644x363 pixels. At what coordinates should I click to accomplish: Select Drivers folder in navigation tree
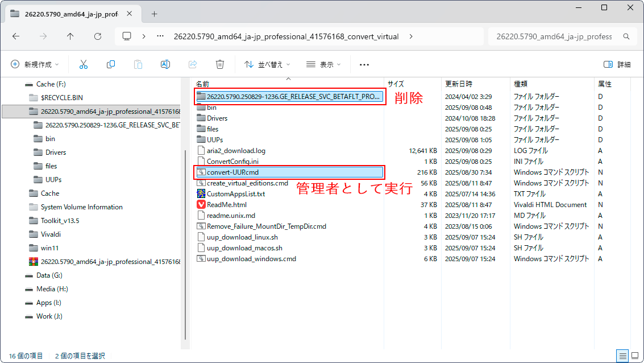coord(56,152)
